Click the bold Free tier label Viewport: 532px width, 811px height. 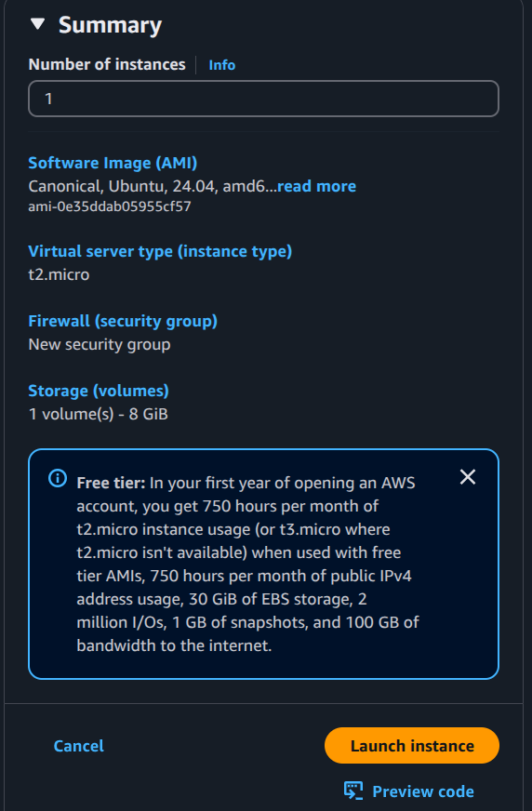pos(112,483)
